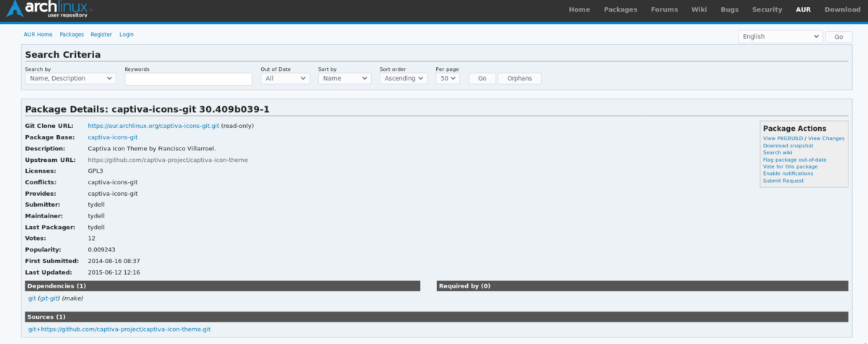Image resolution: width=868 pixels, height=344 pixels.
Task: Click Download snapshot link
Action: pyautogui.click(x=788, y=145)
